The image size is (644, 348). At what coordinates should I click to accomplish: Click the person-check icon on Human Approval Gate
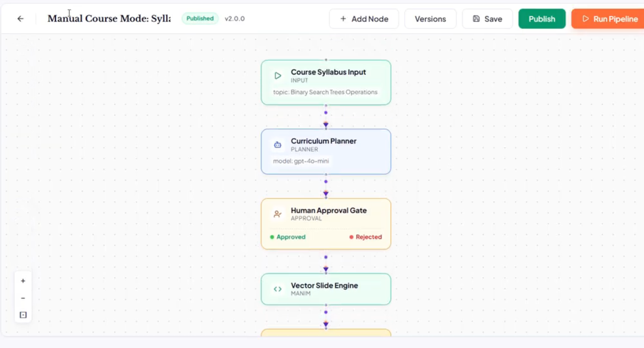278,214
